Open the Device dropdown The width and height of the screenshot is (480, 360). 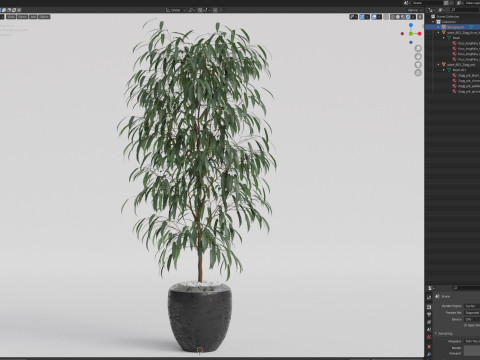(472, 319)
